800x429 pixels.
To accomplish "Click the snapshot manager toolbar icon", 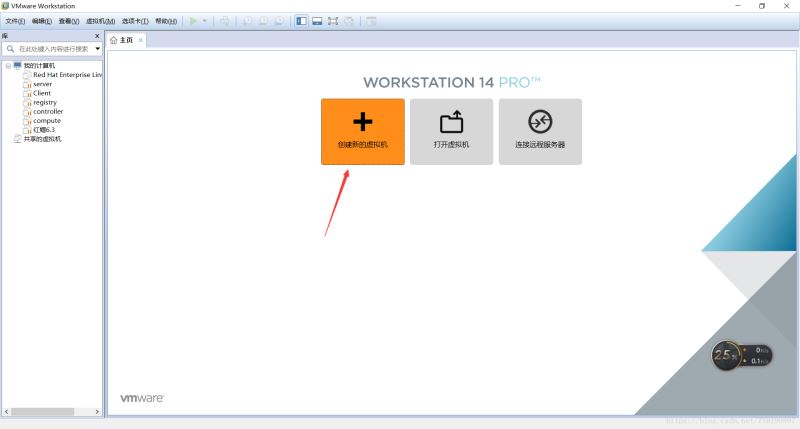I will [280, 21].
